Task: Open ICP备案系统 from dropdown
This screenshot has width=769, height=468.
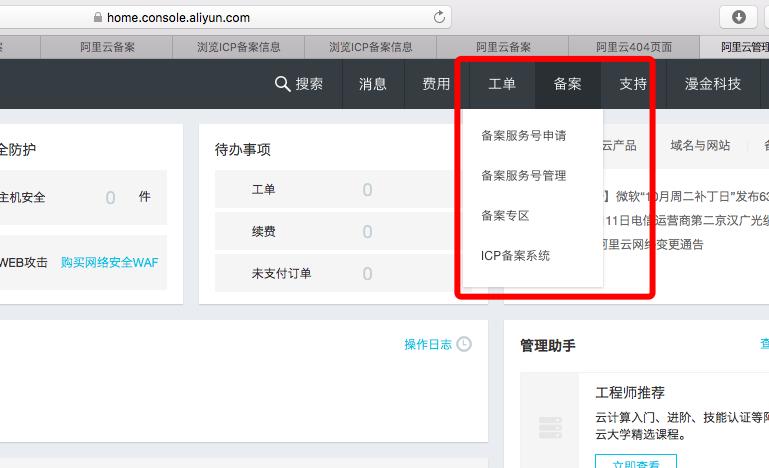Action: (515, 256)
